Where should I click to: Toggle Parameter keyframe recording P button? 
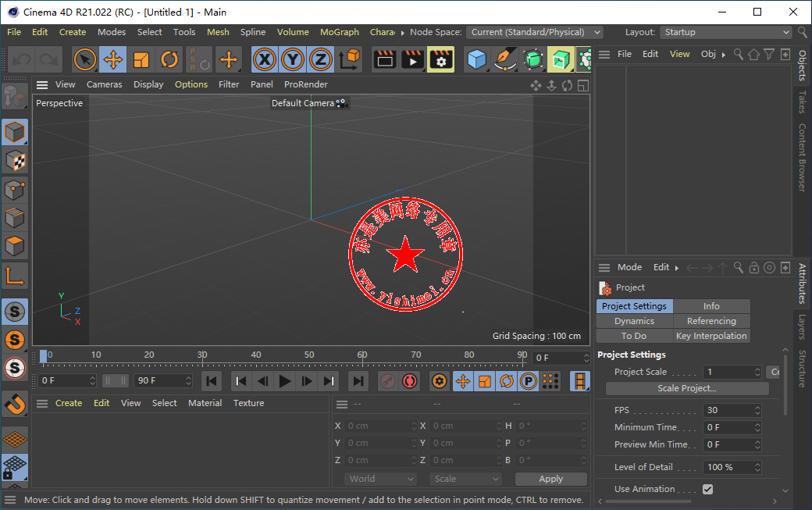(529, 382)
